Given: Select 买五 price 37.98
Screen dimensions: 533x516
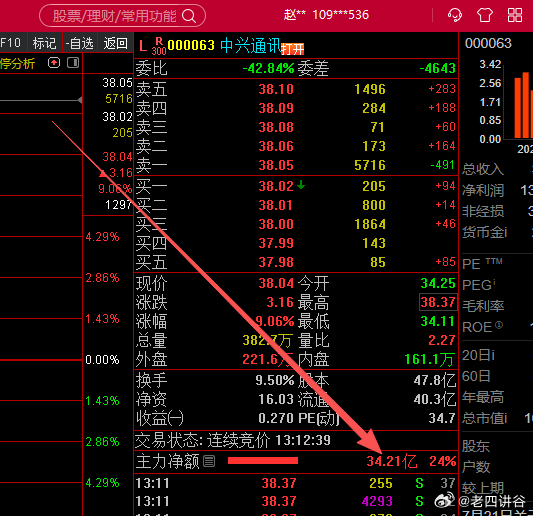Looking at the screenshot, I should coord(276,262).
